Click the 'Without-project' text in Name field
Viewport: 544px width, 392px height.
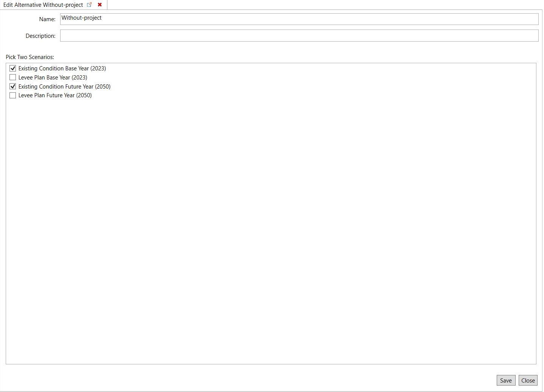[81, 18]
